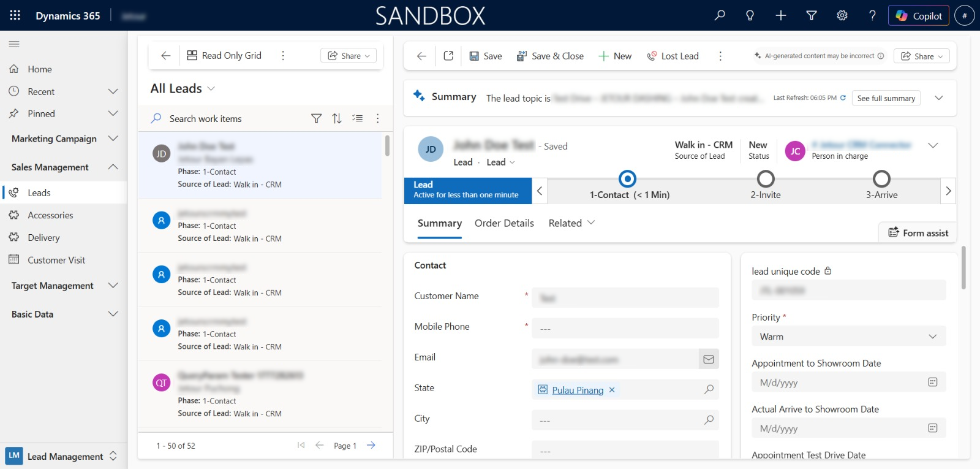The image size is (980, 469).
Task: Click the global search magnifier icon
Action: coord(720,15)
